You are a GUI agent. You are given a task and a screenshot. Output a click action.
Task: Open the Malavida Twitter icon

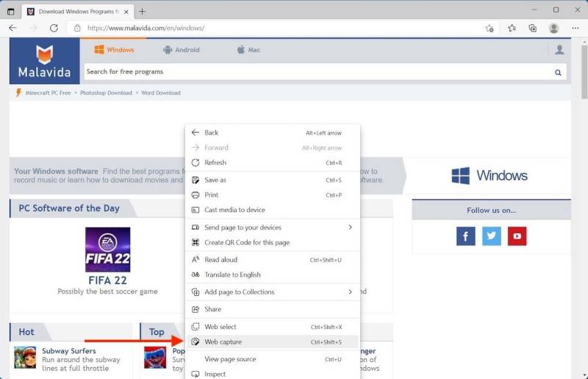[491, 236]
